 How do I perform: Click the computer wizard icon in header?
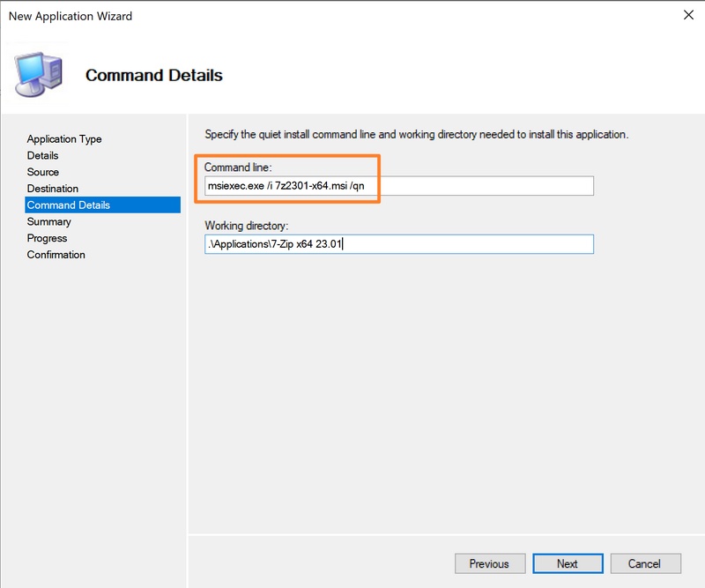pos(40,73)
